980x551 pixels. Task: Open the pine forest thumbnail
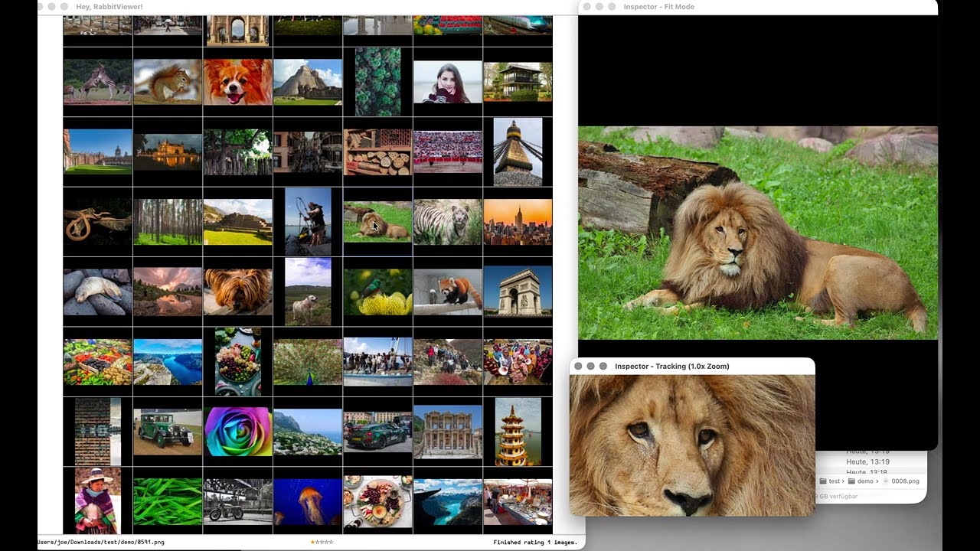(168, 222)
